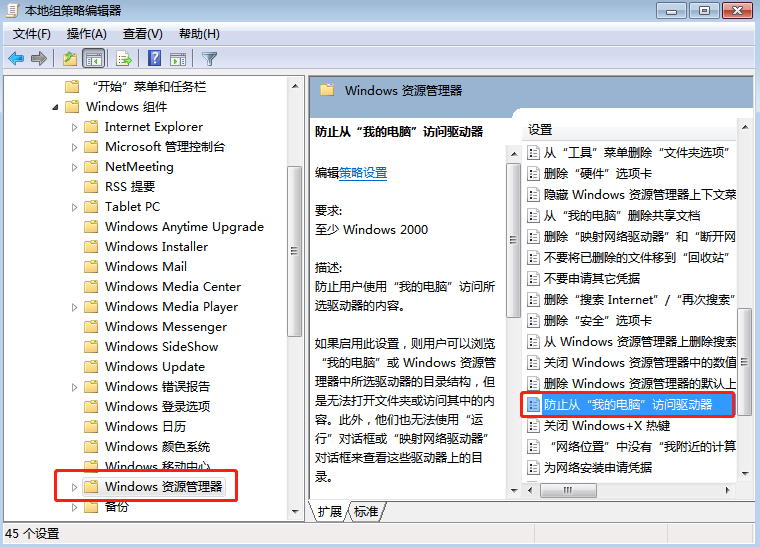Open the 文件(F) menu
This screenshot has width=760, height=547.
31,34
